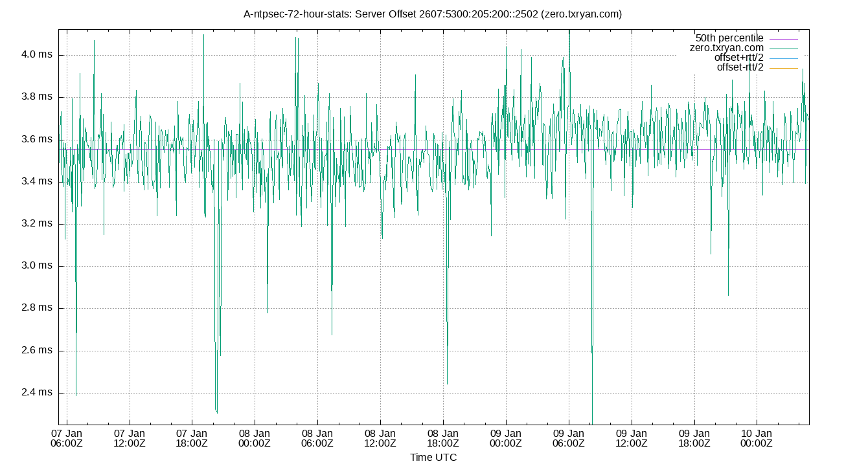This screenshot has width=868, height=466.
Task: Select the deep spike near 07 Jan 21:00Z
Action: click(217, 388)
